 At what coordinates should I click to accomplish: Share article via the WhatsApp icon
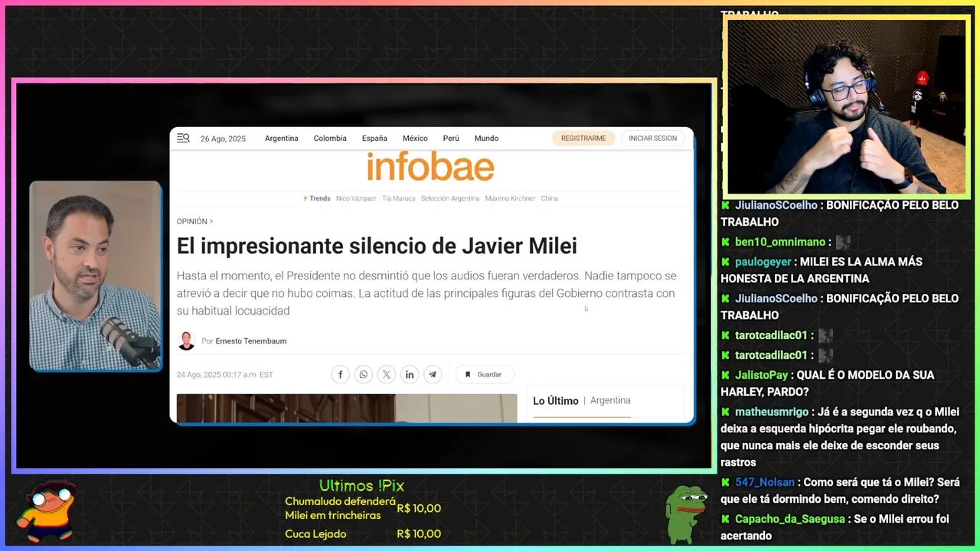tap(364, 374)
